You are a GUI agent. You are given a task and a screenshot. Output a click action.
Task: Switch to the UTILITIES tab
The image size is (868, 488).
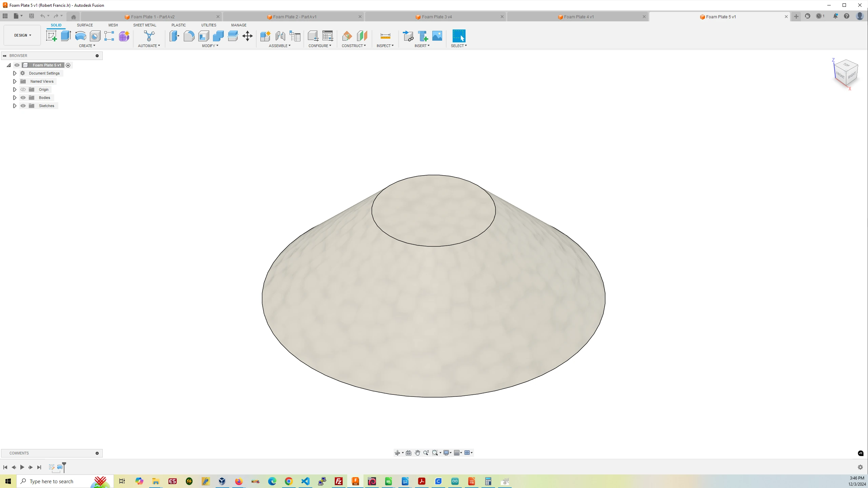pos(209,25)
